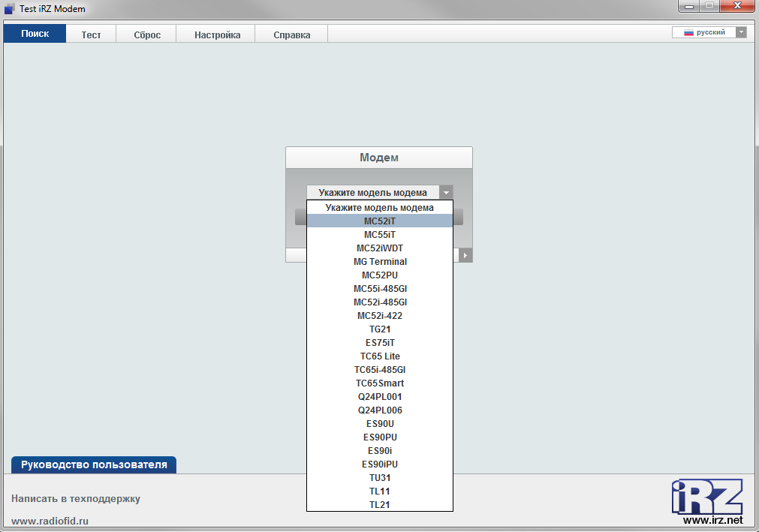Pick MG Terminal in the list
The height and width of the screenshot is (532, 759).
pos(380,262)
